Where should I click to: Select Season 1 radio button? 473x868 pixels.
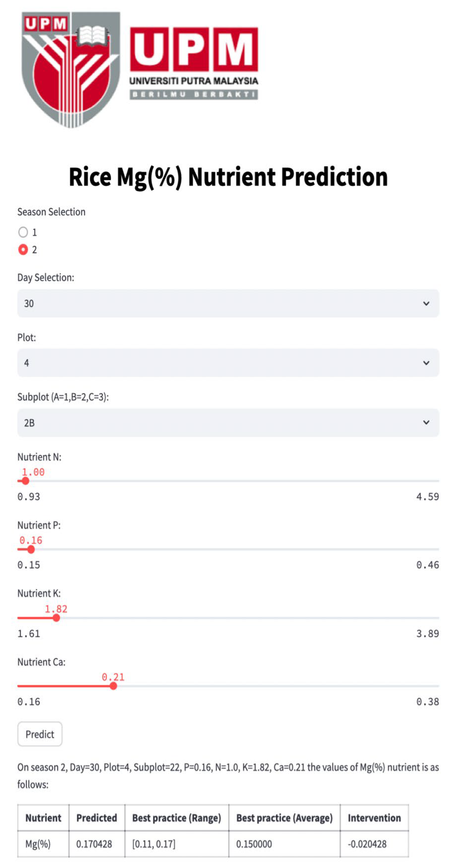coord(23,232)
